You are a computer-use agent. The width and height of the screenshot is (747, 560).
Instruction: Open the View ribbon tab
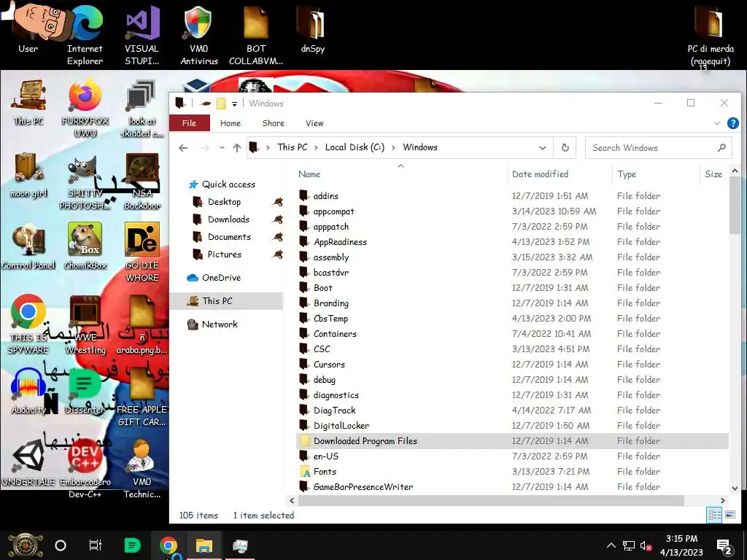314,122
